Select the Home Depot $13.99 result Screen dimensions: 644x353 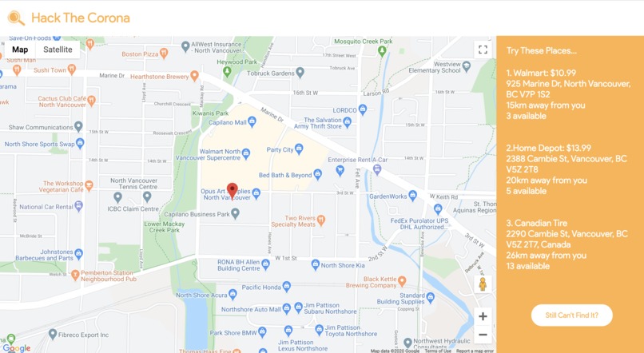point(566,169)
